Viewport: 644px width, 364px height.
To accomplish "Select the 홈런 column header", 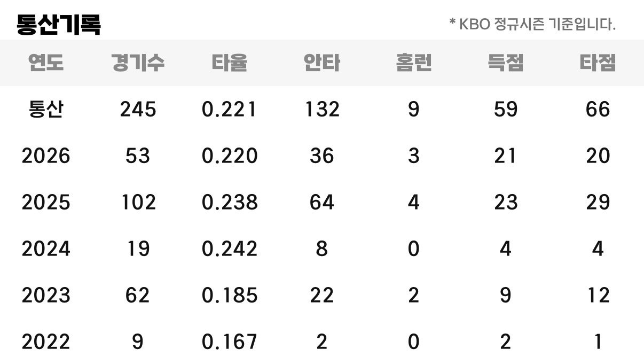I will coord(414,63).
